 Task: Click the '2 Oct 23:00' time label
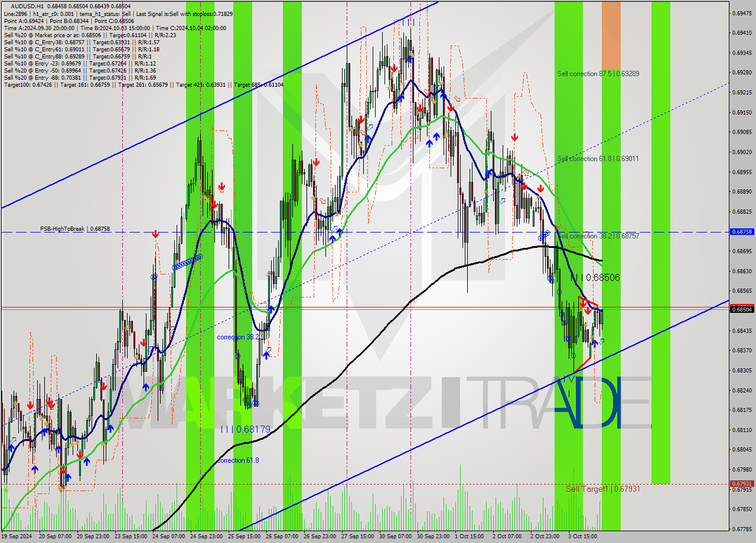(x=546, y=537)
